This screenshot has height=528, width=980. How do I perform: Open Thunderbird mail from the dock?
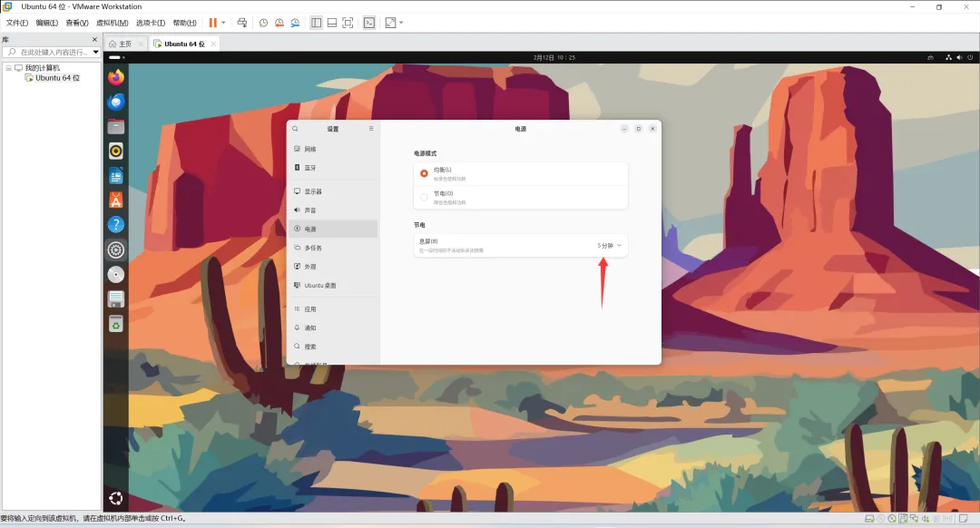[115, 102]
